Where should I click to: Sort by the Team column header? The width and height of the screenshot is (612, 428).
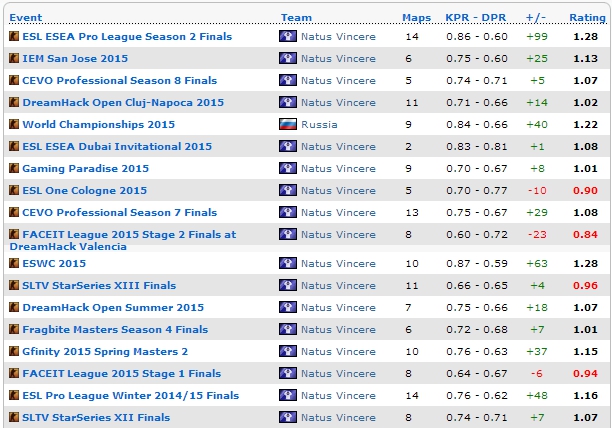tap(296, 18)
